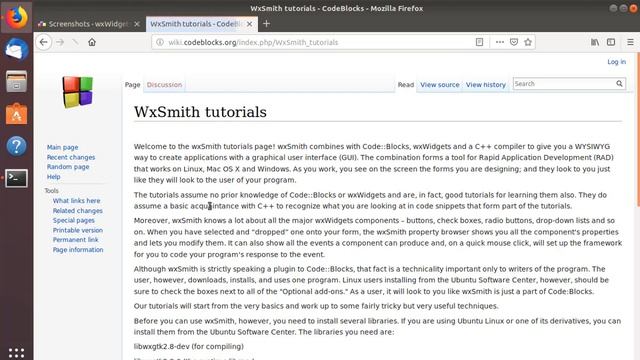Screen dimensions: 640x360
Task: Open What links here
Action: (x=76, y=200)
